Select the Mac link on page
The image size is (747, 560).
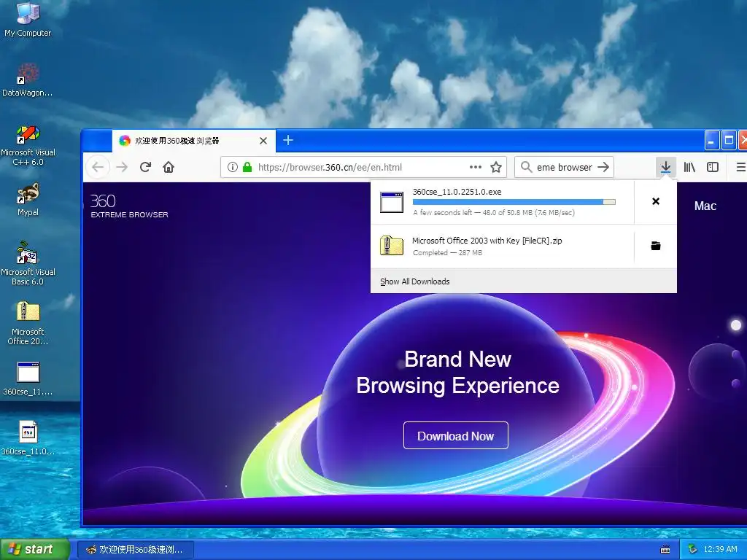(x=705, y=206)
